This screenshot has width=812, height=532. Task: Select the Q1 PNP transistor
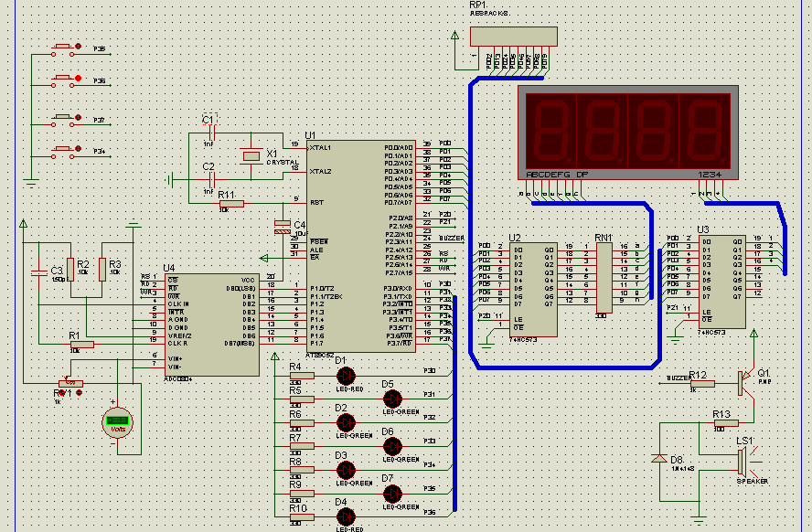pos(746,383)
